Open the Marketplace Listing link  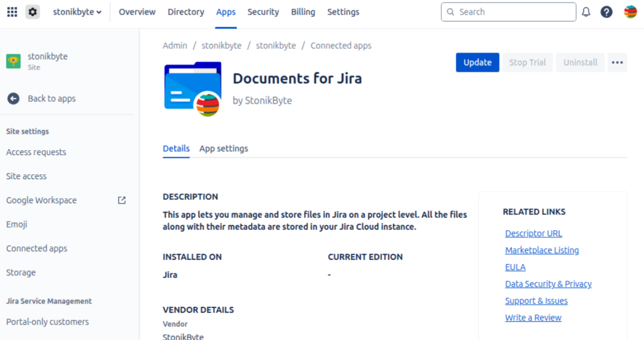[x=542, y=250]
